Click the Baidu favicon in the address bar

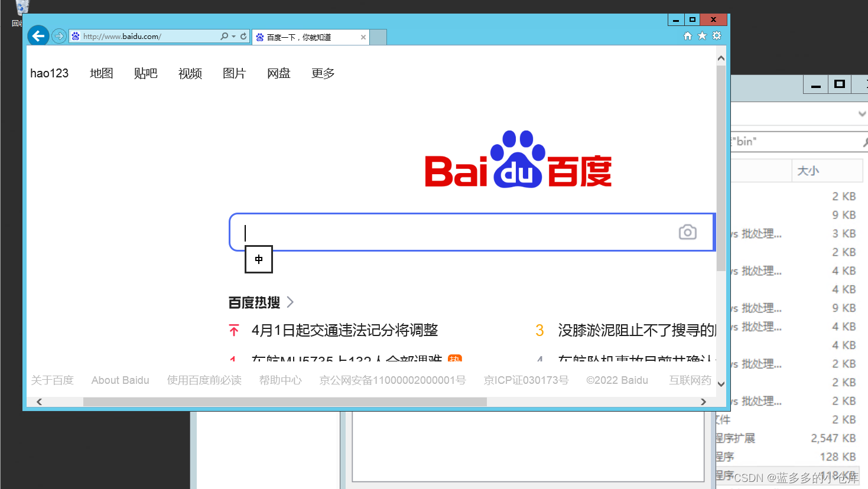point(76,36)
